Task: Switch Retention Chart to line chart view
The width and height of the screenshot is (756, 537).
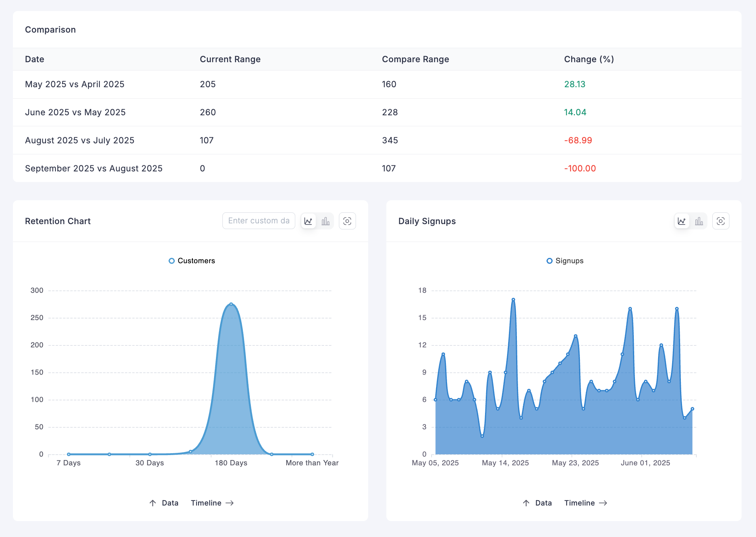Action: pyautogui.click(x=308, y=221)
